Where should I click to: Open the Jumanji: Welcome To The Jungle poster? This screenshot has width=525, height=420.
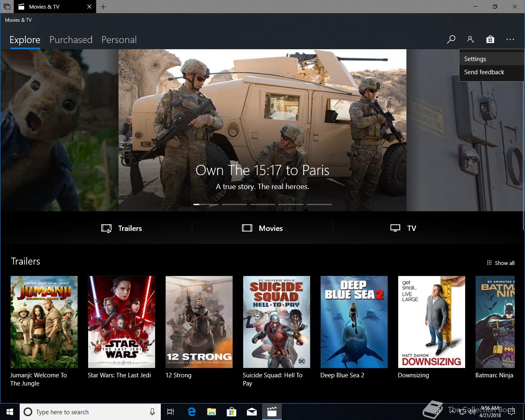44,322
